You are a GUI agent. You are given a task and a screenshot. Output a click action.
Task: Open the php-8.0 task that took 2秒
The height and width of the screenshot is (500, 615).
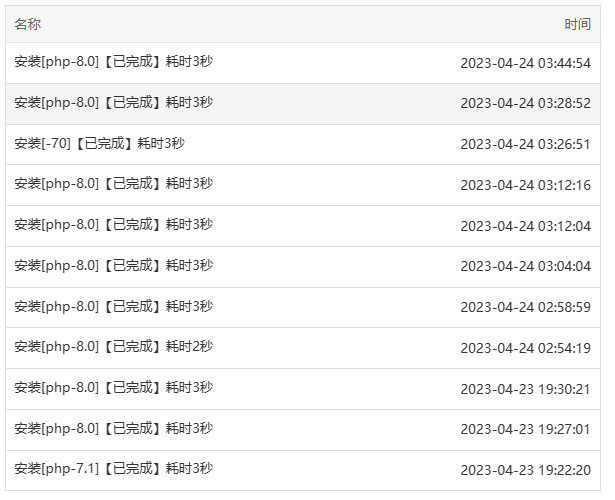pos(303,348)
